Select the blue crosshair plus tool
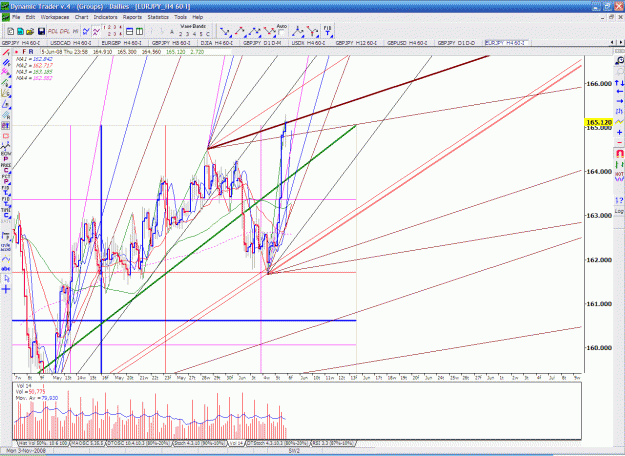The image size is (625, 456). coord(6,289)
